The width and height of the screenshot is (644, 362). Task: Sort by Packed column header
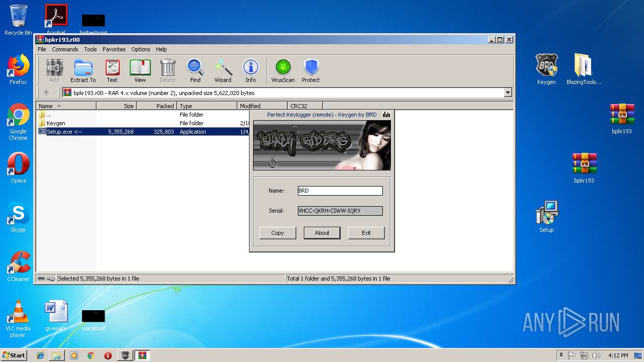click(x=156, y=106)
